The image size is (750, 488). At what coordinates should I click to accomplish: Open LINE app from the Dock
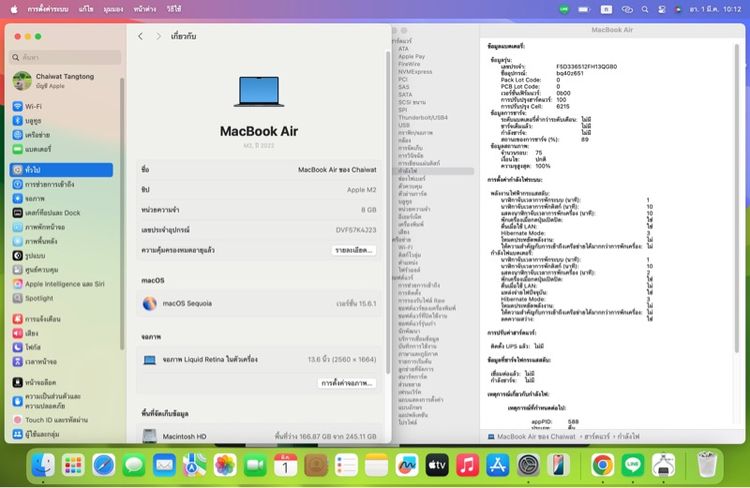coord(633,465)
